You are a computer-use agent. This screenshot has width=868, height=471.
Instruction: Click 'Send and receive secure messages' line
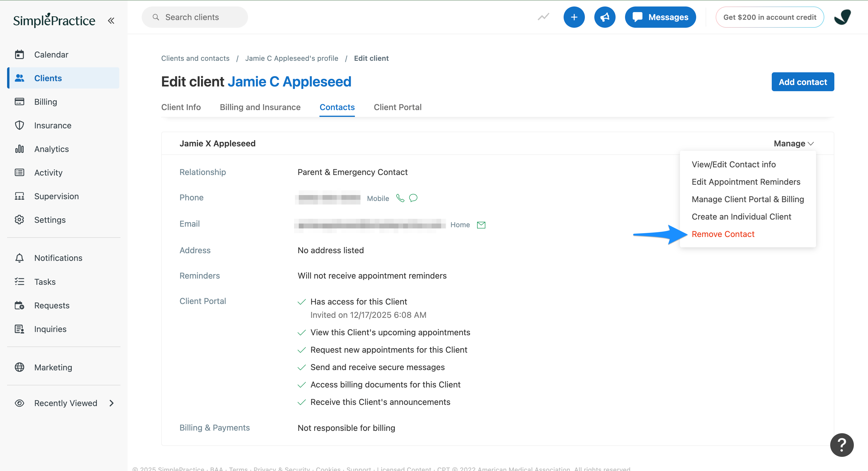pyautogui.click(x=377, y=367)
